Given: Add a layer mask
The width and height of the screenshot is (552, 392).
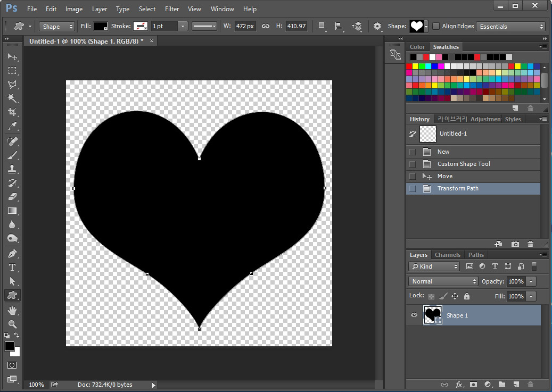Looking at the screenshot, I should (474, 385).
